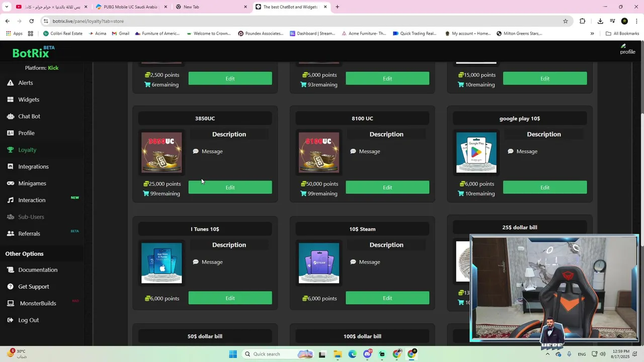Open the volume control in the tray
The width and height of the screenshot is (644, 362).
click(x=603, y=354)
